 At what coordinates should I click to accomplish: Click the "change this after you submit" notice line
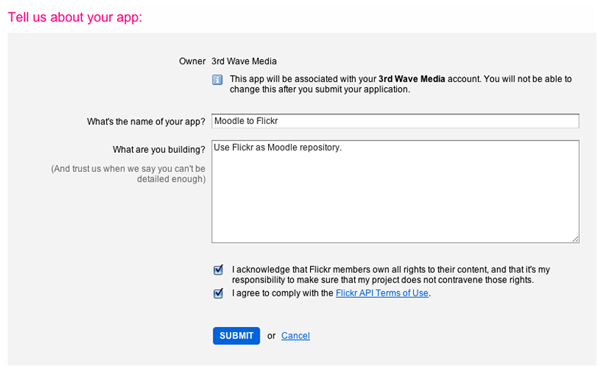[x=320, y=90]
